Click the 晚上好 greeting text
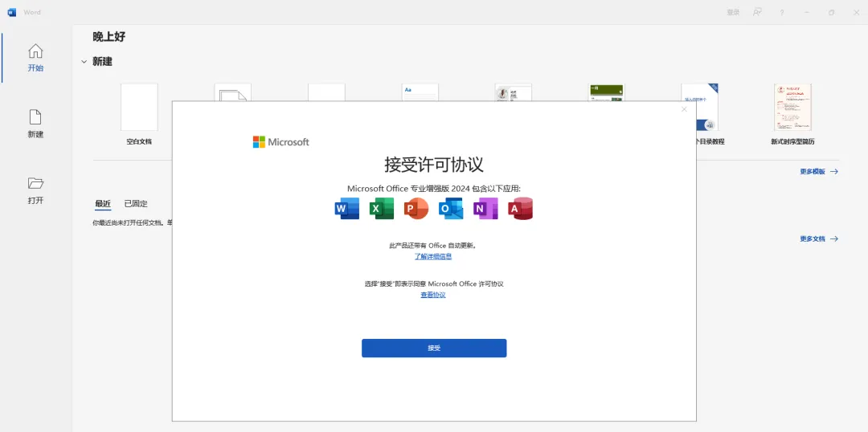This screenshot has width=868, height=432. (109, 37)
